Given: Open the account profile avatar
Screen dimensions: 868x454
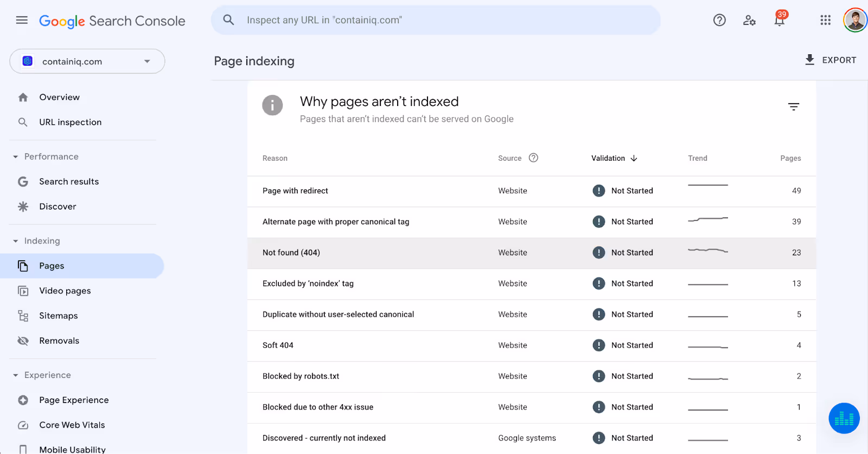Looking at the screenshot, I should click(855, 20).
